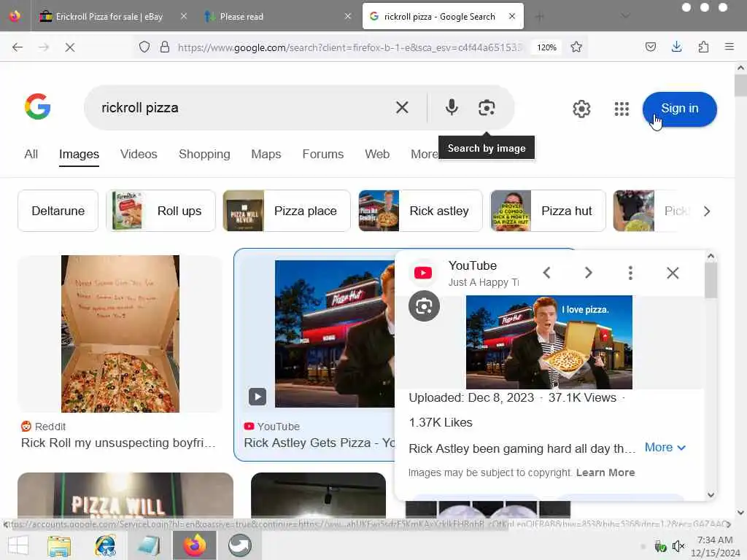Select the Shopping results tab
This screenshot has width=747, height=560.
[204, 155]
